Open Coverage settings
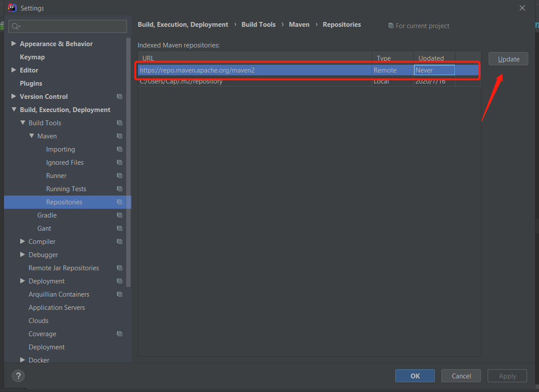This screenshot has height=392, width=539. pyautogui.click(x=42, y=334)
